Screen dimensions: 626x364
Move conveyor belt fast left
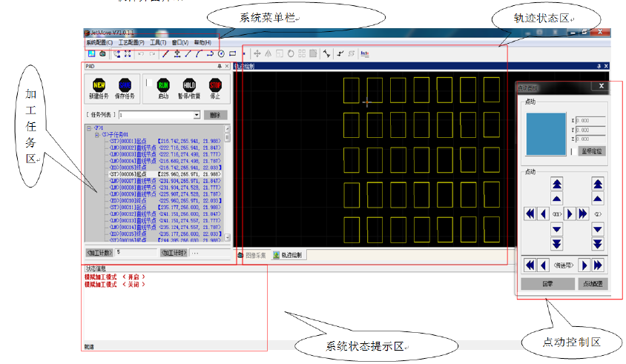[x=530, y=265]
